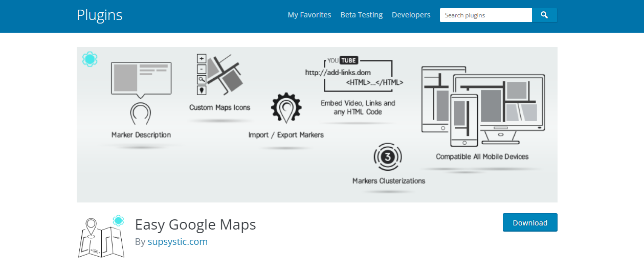The image size is (644, 272).
Task: Open Beta Testing page
Action: 362,15
